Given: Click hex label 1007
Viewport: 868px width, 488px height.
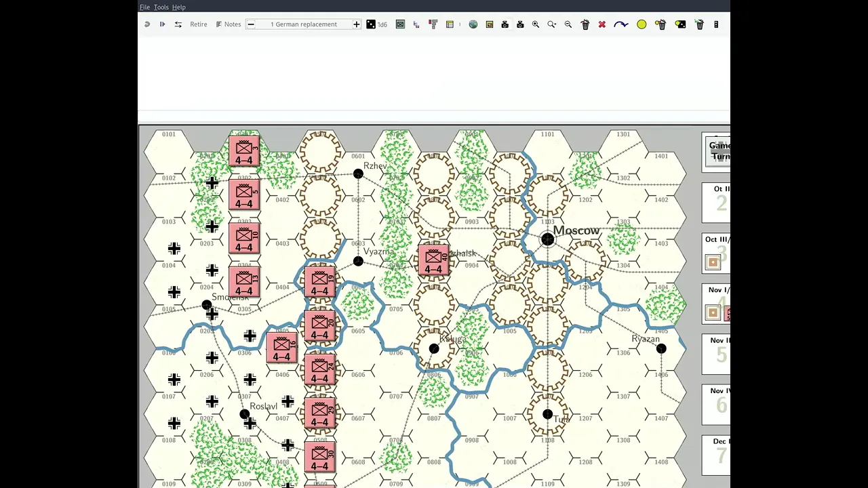Looking at the screenshot, I should pyautogui.click(x=509, y=418).
